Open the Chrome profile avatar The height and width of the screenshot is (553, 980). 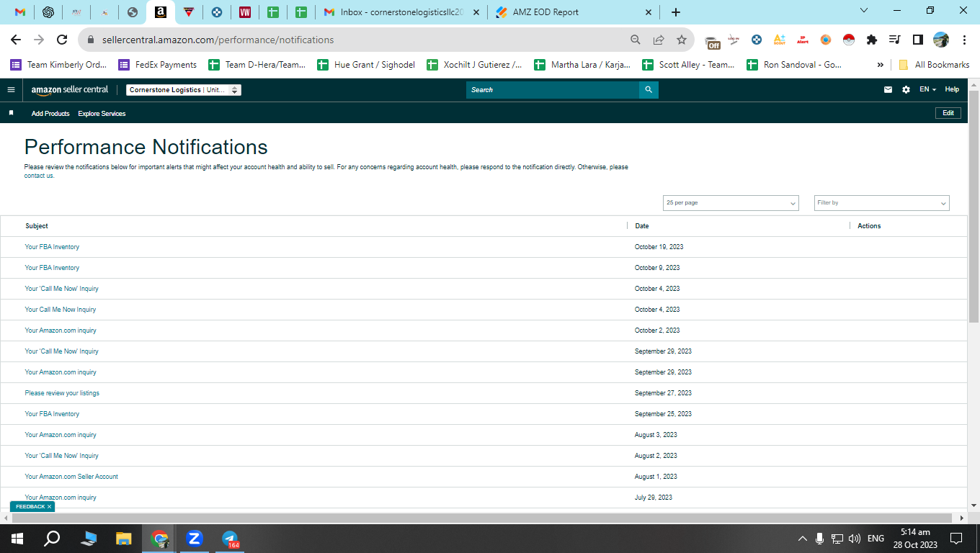tap(941, 40)
